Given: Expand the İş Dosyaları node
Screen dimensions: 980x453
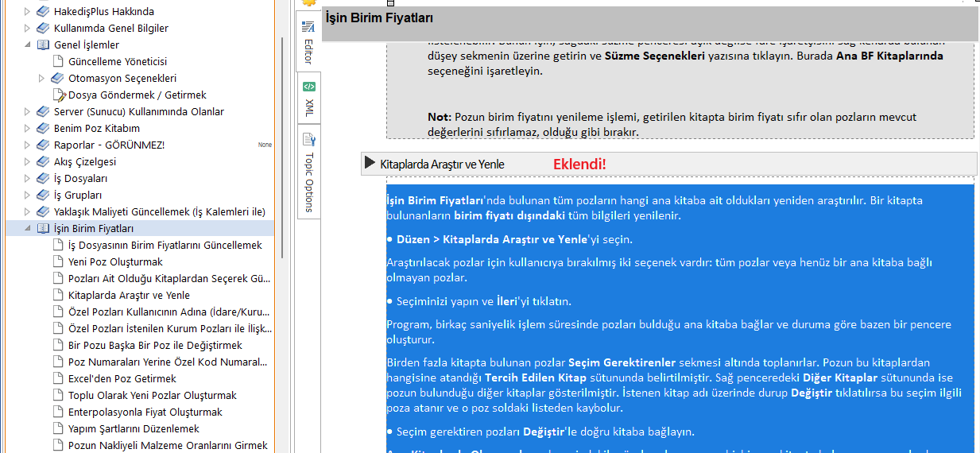Looking at the screenshot, I should (27, 179).
